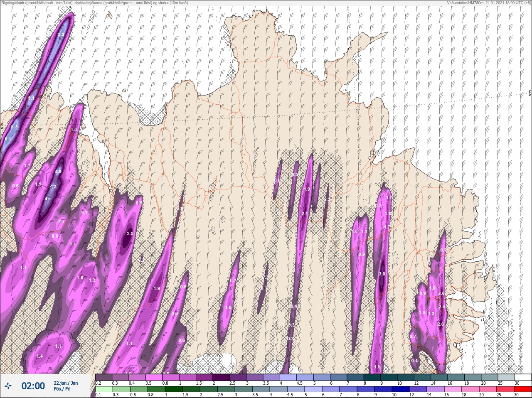This screenshot has width=532, height=398.
Task: Click the 1.4 precipitation value near bottom left
Action: click(40, 356)
